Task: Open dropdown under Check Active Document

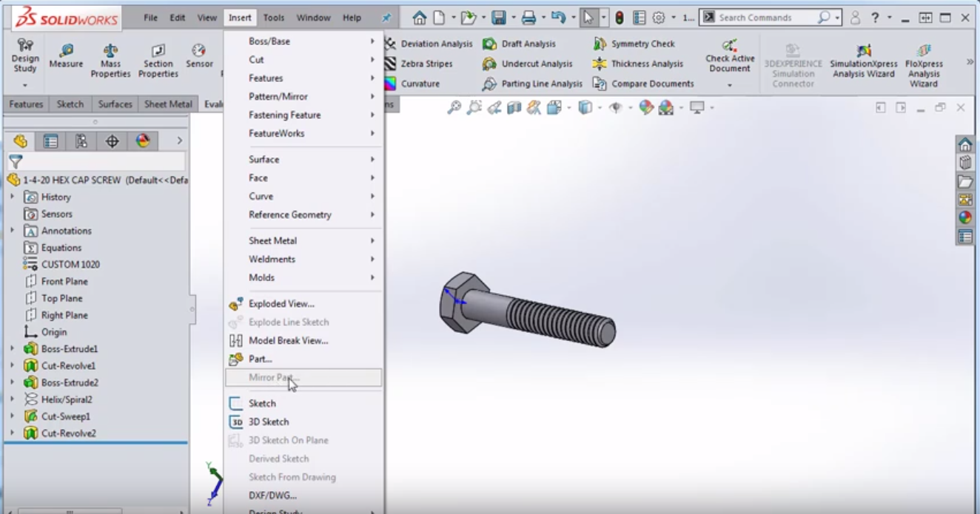Action: pyautogui.click(x=730, y=85)
